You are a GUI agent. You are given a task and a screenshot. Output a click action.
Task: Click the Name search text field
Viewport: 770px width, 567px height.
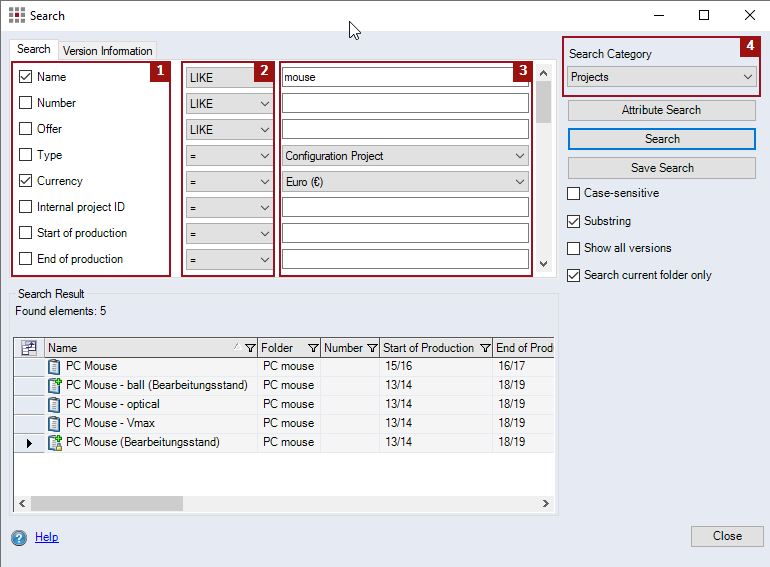click(405, 77)
